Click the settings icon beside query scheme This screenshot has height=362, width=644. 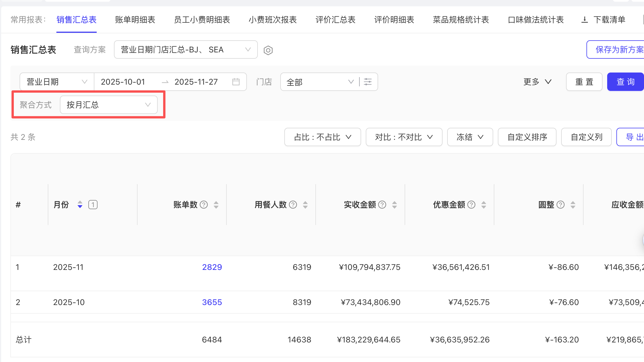click(x=268, y=50)
